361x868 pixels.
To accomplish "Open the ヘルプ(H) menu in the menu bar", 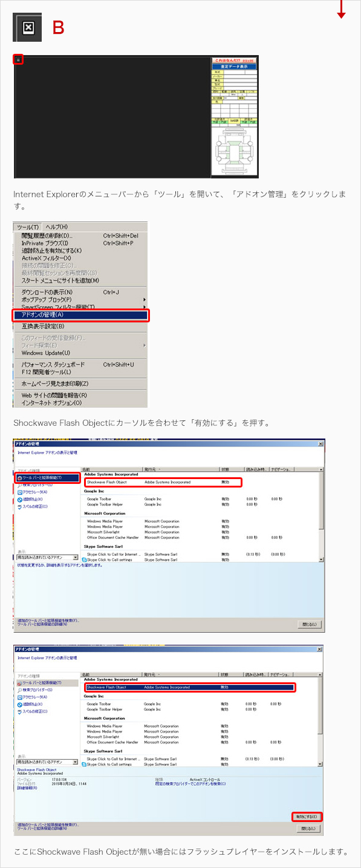I will pyautogui.click(x=57, y=227).
